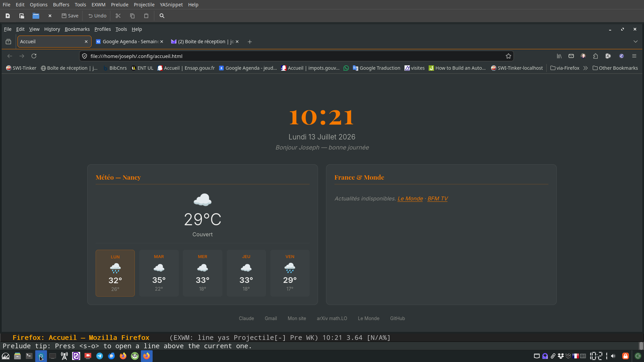
Task: Bookmark this page with the star icon
Action: [x=508, y=56]
